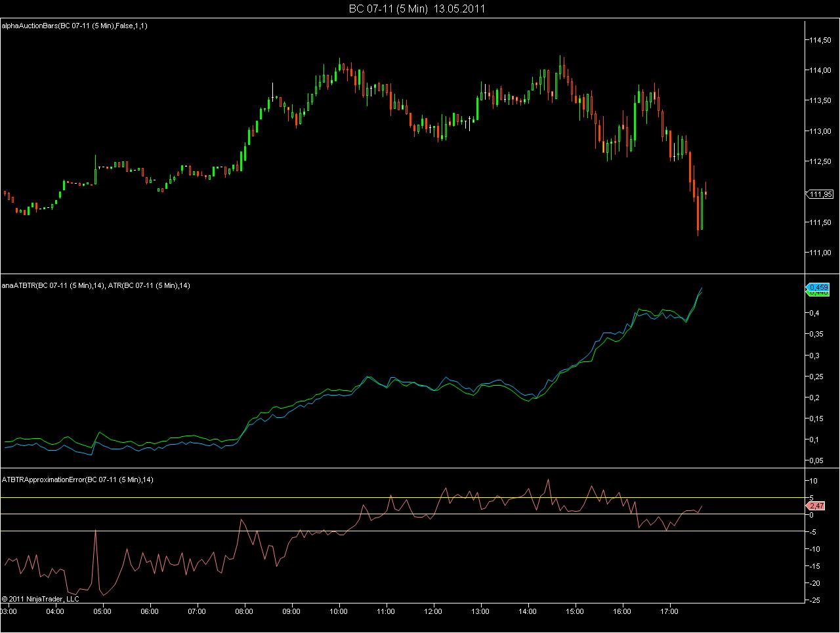Click the NinjaTrader, LLC copyright text

(x=41, y=598)
